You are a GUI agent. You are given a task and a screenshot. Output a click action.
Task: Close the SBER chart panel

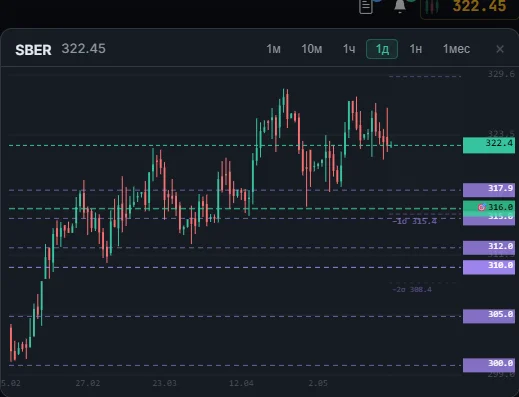tap(500, 49)
